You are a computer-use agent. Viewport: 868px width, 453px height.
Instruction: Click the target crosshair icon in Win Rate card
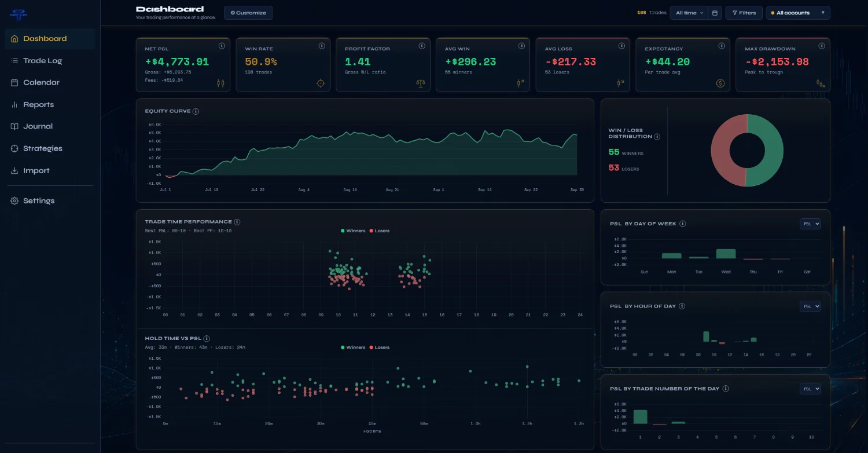[321, 83]
